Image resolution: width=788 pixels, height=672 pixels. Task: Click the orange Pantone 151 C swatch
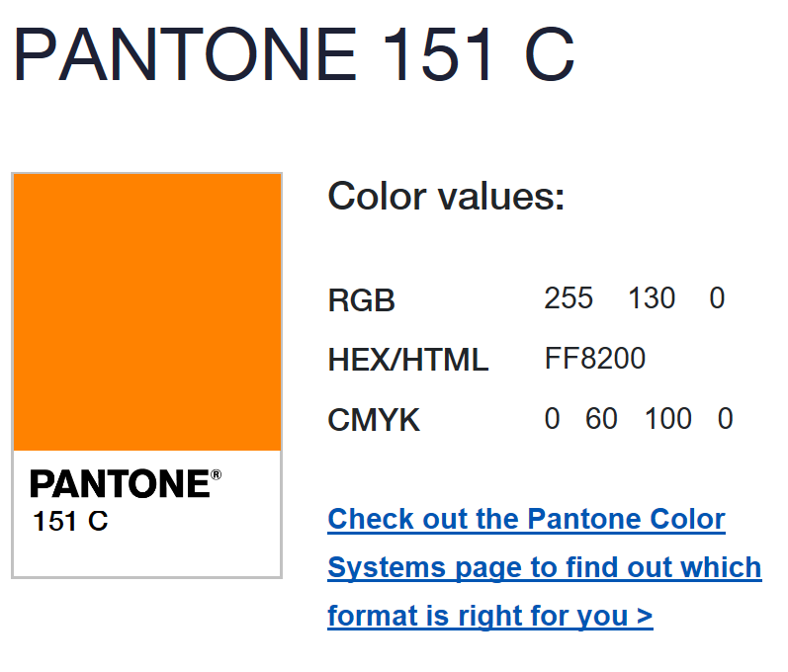pos(146,312)
